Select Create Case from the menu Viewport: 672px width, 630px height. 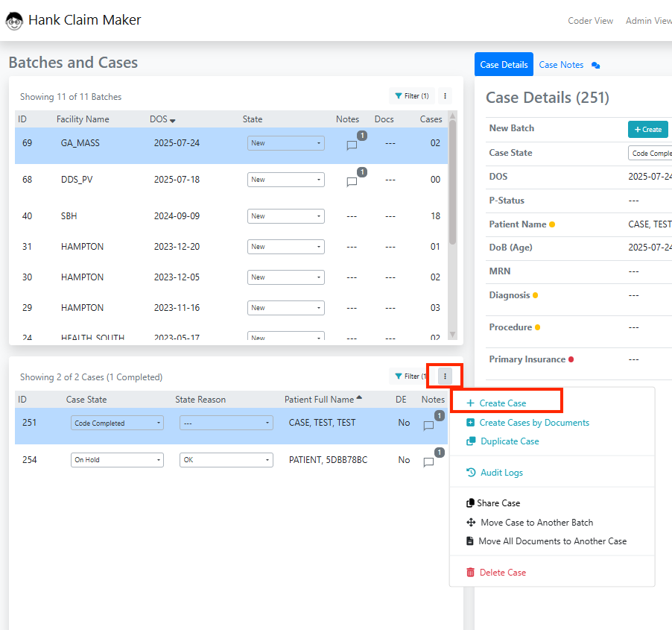(502, 403)
